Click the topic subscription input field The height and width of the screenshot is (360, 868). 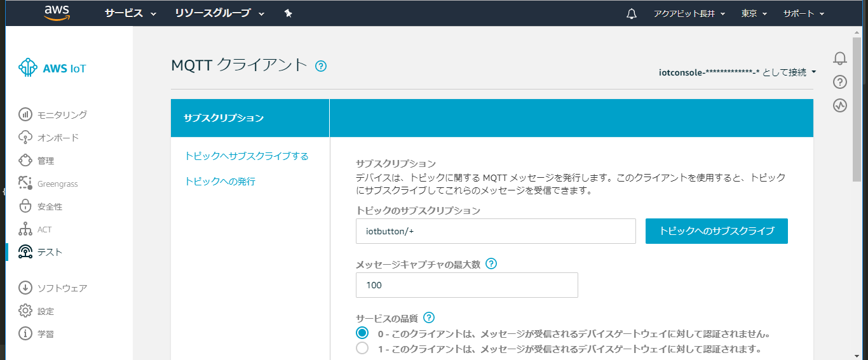tap(496, 231)
